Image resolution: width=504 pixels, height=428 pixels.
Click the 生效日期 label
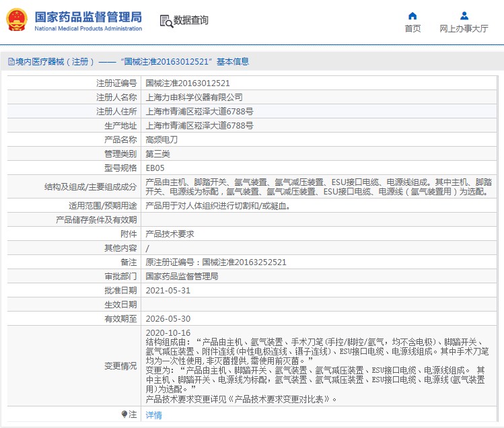coord(120,305)
